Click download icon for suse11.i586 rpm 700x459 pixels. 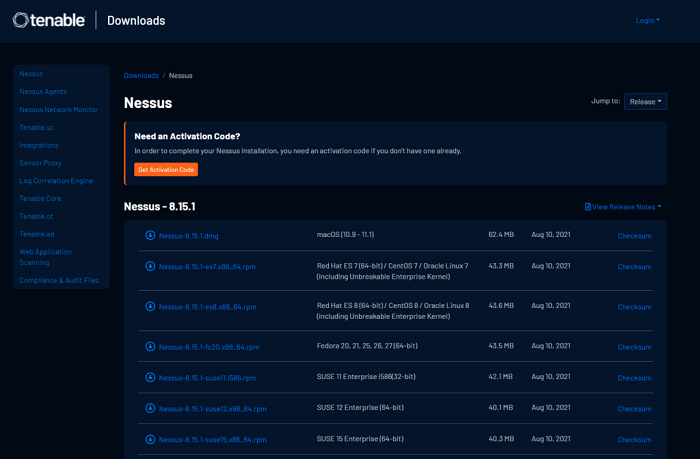click(x=150, y=377)
